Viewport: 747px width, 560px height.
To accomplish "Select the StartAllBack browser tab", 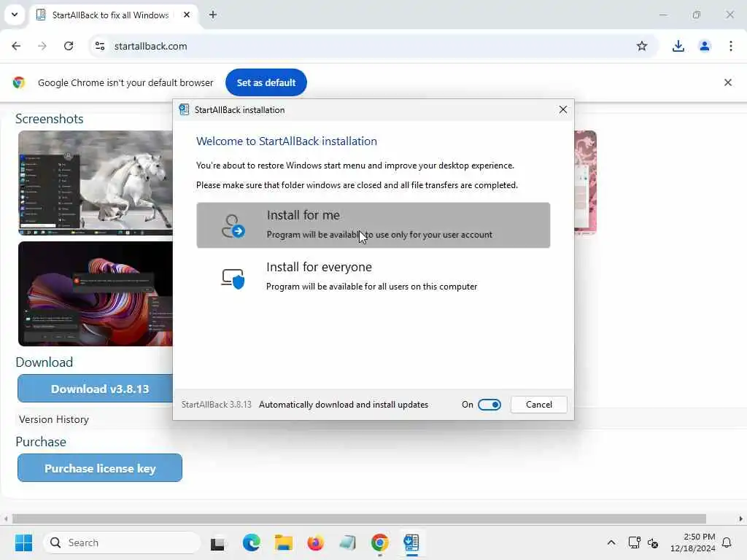I will [115, 15].
